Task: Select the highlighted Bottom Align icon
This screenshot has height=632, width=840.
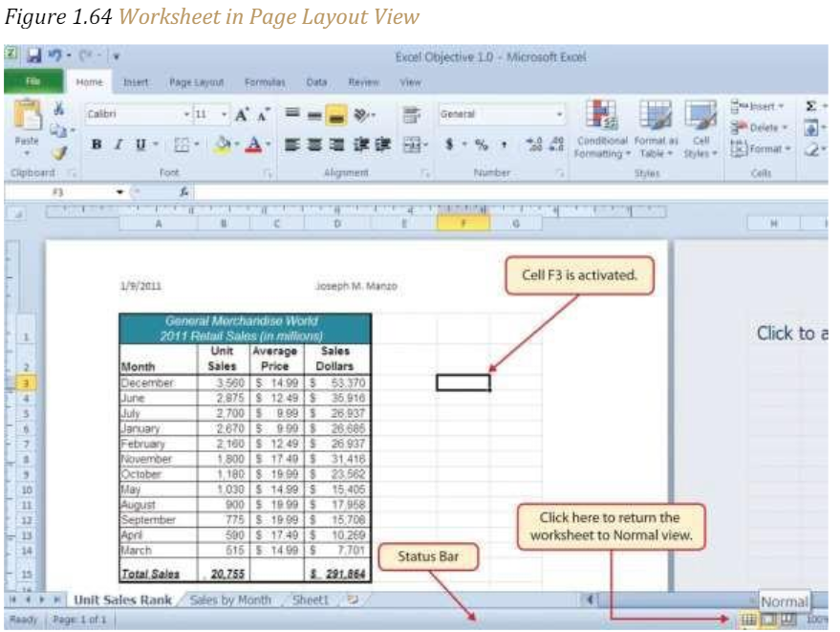Action: click(336, 115)
